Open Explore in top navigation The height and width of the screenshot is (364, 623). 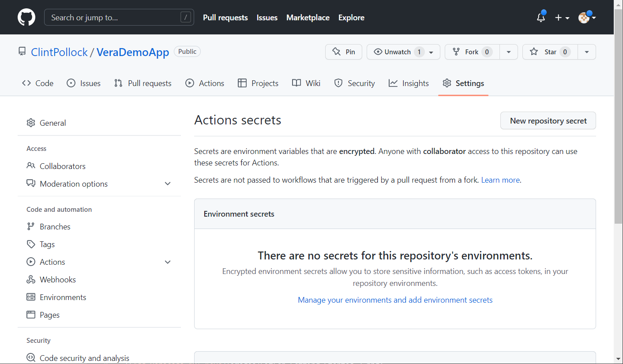pyautogui.click(x=351, y=18)
